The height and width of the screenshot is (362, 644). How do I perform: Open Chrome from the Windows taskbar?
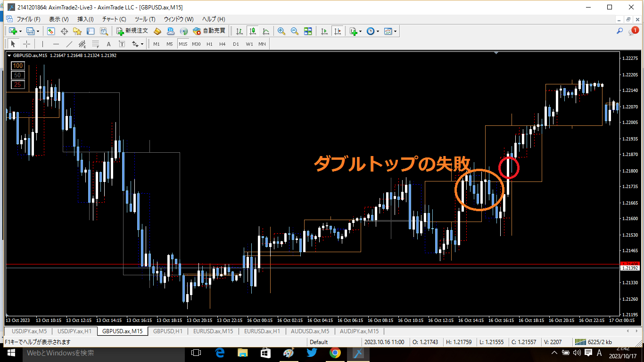[x=335, y=353]
